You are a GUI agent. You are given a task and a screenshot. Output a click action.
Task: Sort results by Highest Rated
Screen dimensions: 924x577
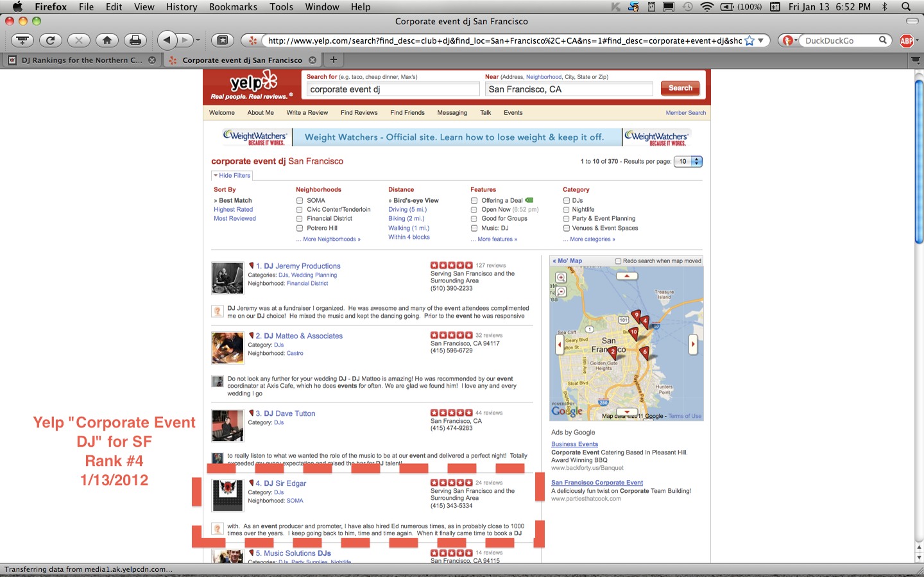coord(234,209)
